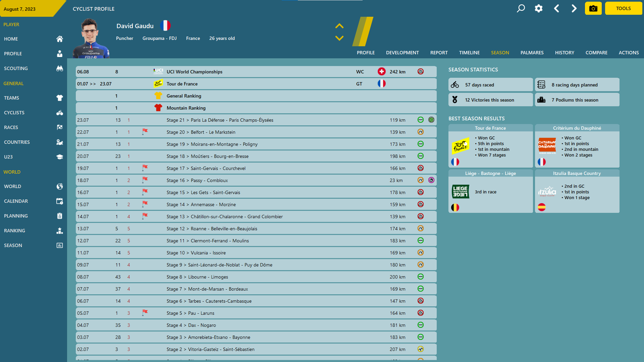Open the search magnifier icon
This screenshot has height=362, width=644.
click(521, 8)
